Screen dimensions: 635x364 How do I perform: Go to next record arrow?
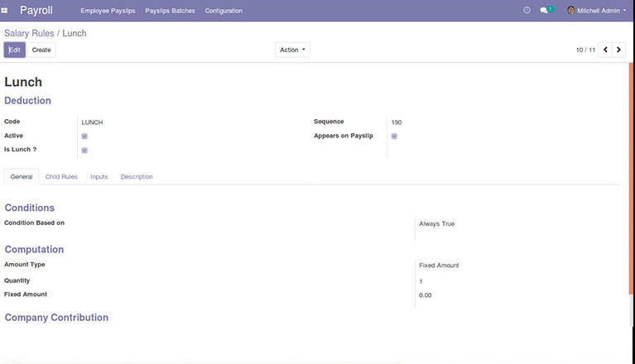[618, 50]
